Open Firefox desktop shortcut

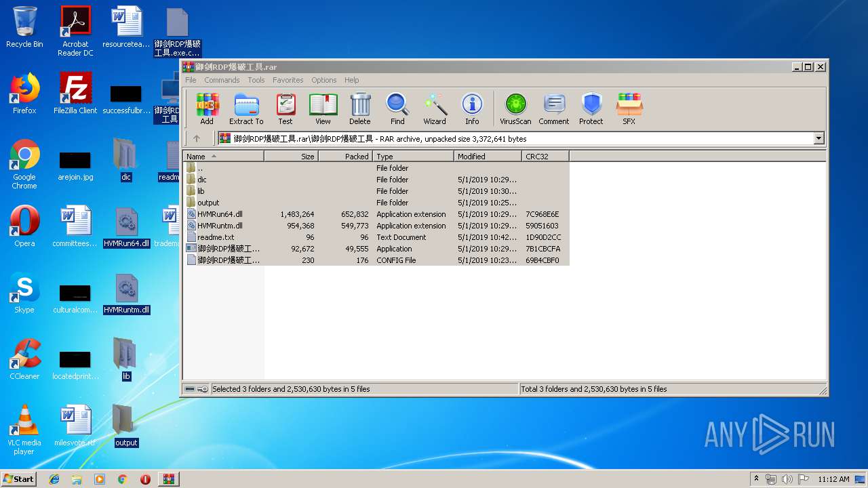(x=24, y=94)
